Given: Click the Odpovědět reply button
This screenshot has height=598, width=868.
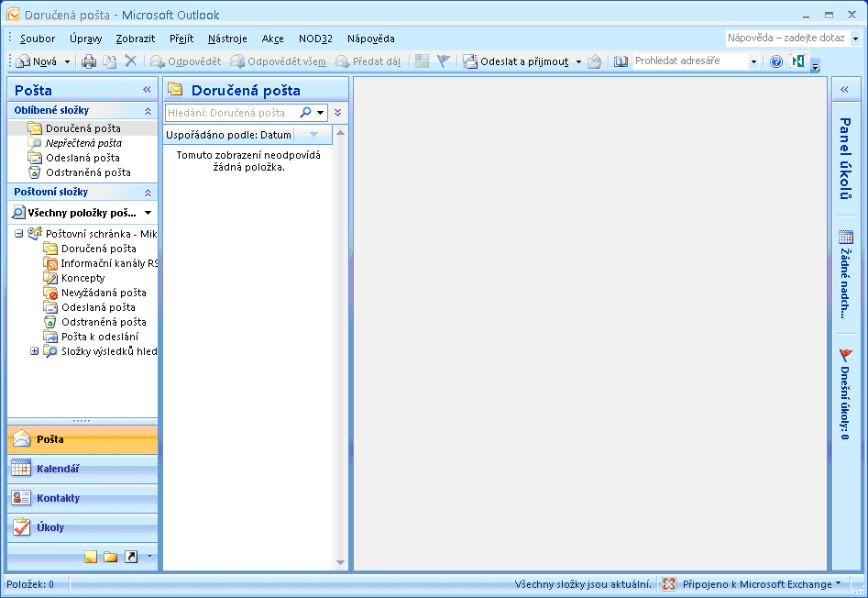Looking at the screenshot, I should point(185,61).
